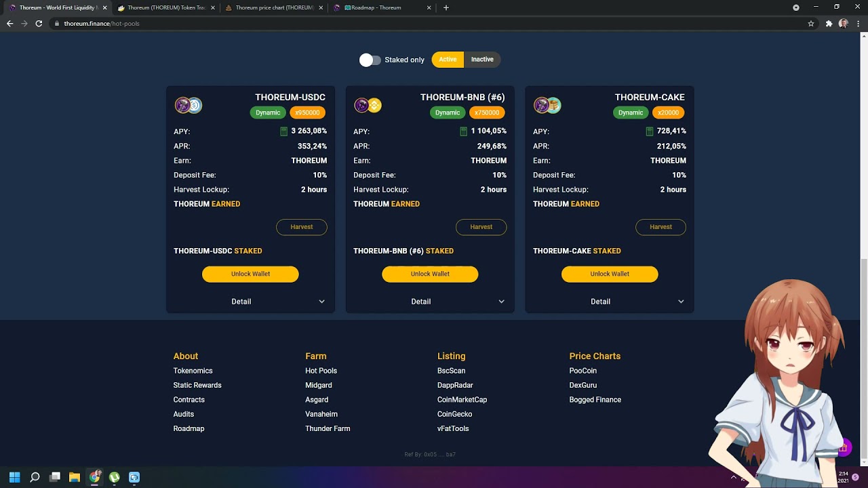Harvest THOREUM-CAKE earnings
The height and width of the screenshot is (488, 868).
(x=661, y=227)
